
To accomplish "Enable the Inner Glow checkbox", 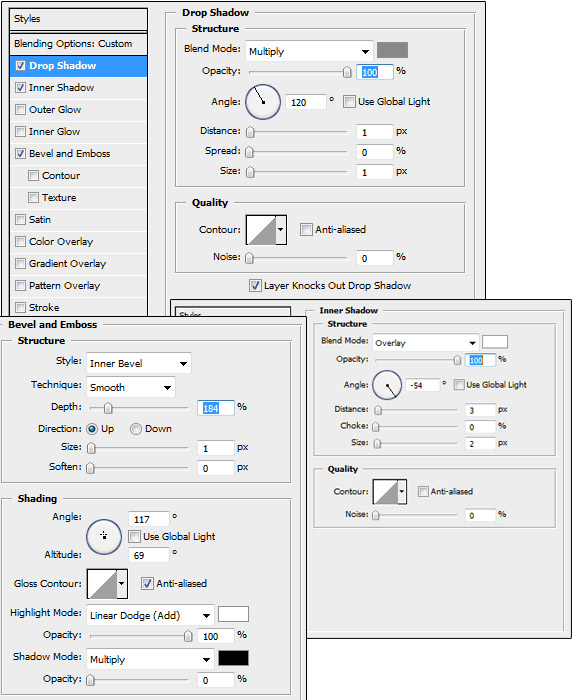I will [x=21, y=131].
